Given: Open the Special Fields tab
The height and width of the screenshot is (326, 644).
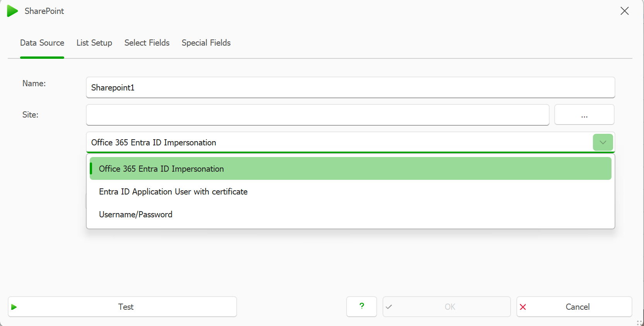Looking at the screenshot, I should 206,43.
